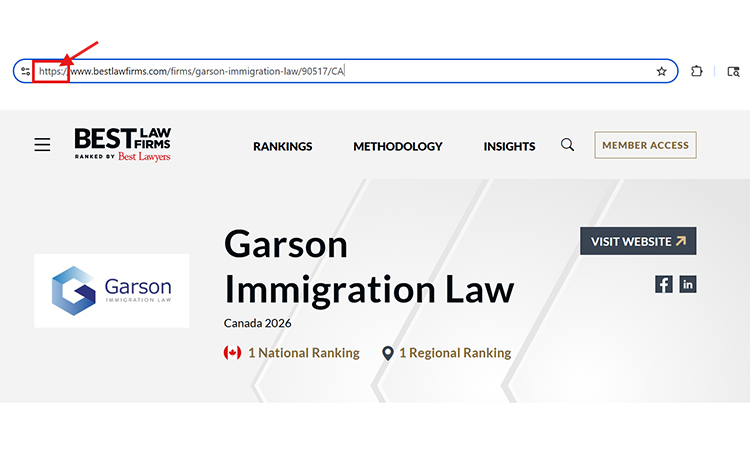Click the map pin regional icon
The width and height of the screenshot is (750, 450).
[387, 353]
